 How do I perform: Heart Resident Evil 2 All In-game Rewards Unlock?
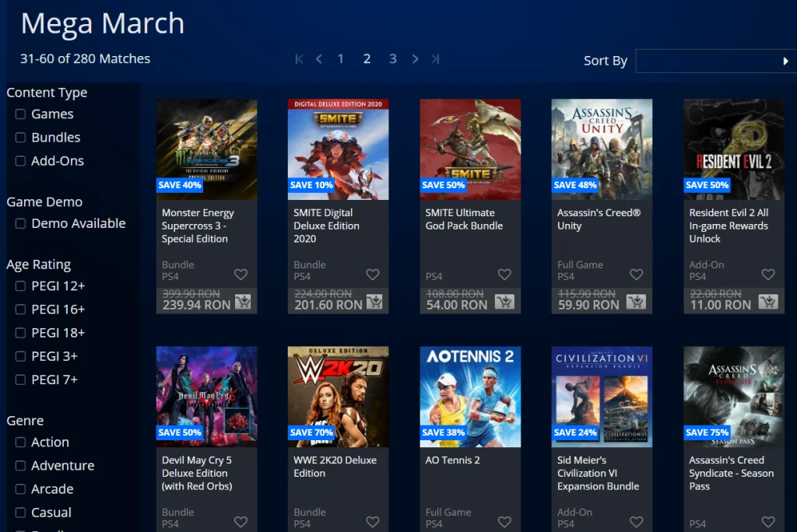pos(768,275)
